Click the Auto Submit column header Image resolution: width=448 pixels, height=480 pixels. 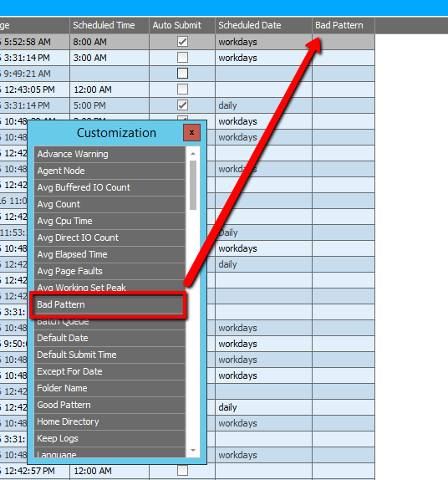pos(182,25)
